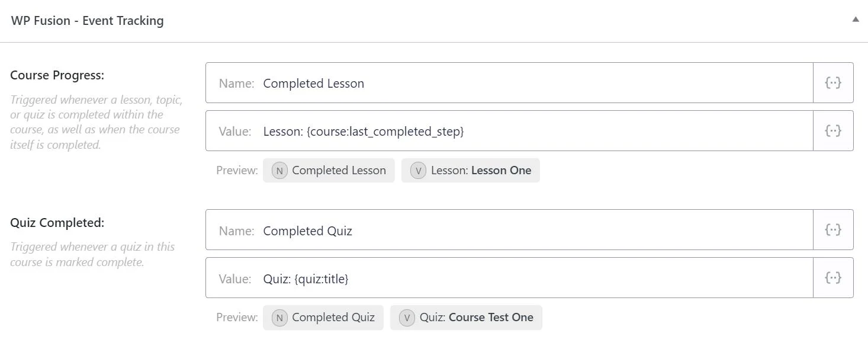This screenshot has width=868, height=352.
Task: Click N badge in Completed Lesson preview
Action: (279, 171)
